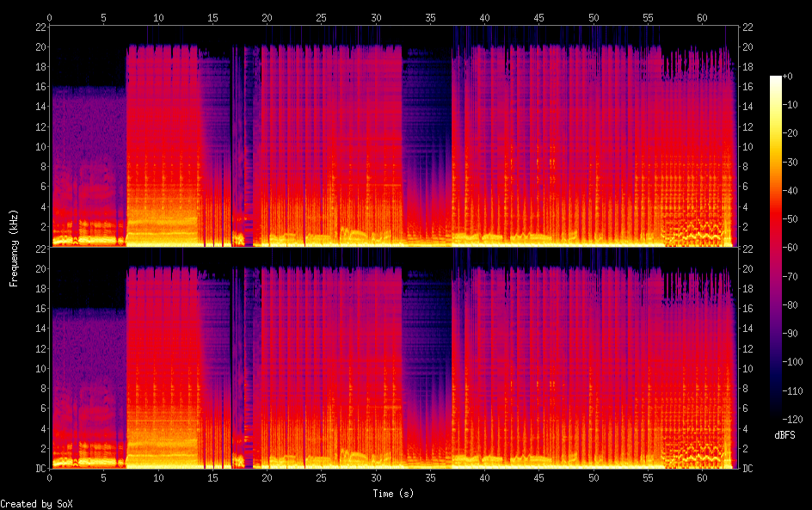Click the "60" tick on the top time axis
The width and height of the screenshot is (812, 510).
point(702,17)
